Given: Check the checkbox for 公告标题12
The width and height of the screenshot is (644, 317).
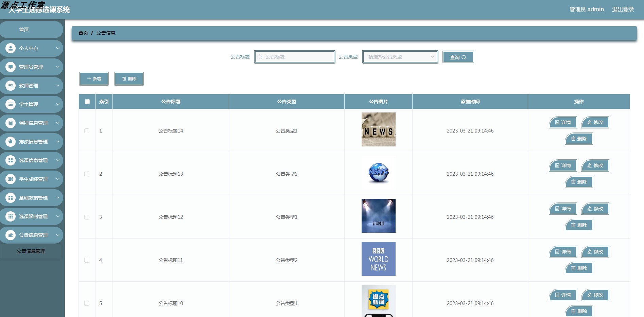Looking at the screenshot, I should (87, 217).
